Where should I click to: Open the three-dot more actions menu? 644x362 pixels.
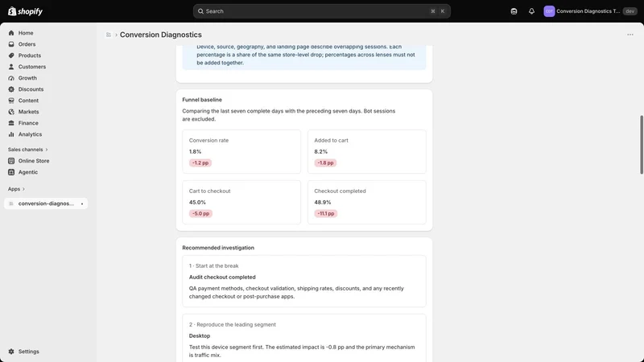[630, 35]
